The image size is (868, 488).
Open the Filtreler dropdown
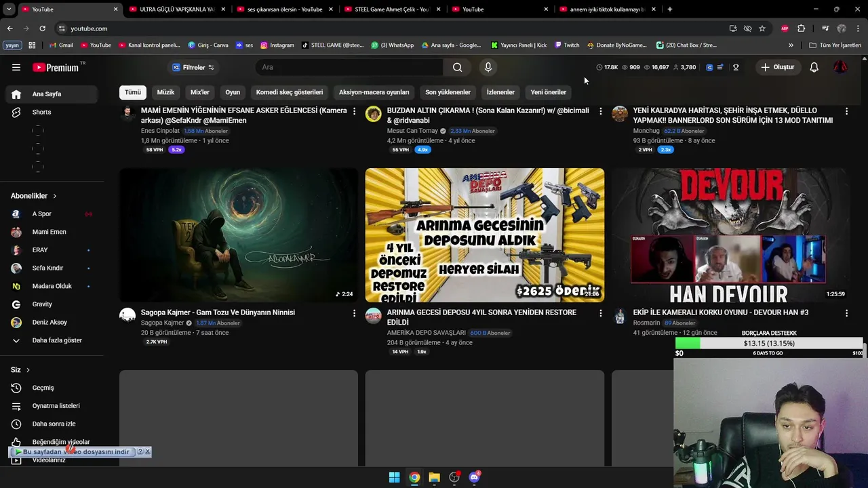193,67
